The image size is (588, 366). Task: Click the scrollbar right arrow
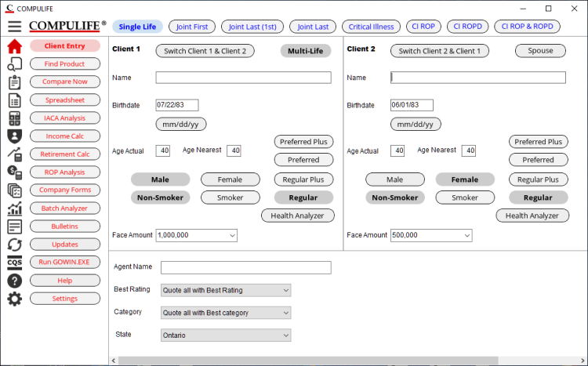pyautogui.click(x=584, y=361)
